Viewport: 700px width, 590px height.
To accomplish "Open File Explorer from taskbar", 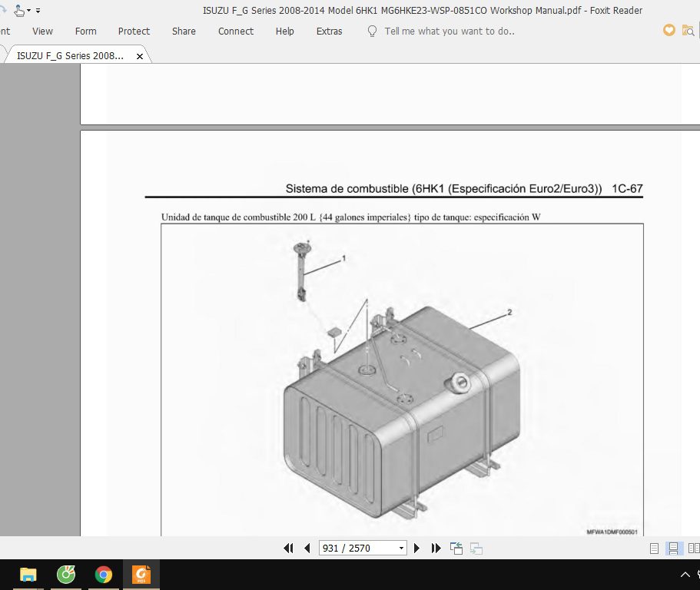I will tap(28, 575).
